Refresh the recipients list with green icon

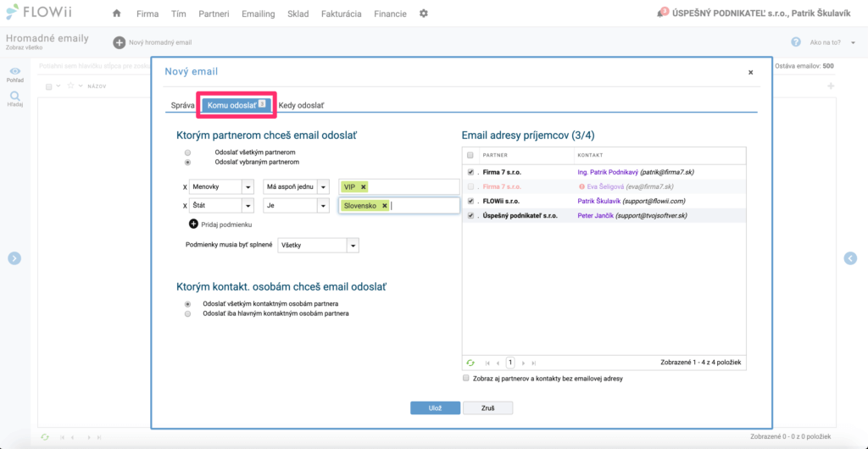click(470, 363)
